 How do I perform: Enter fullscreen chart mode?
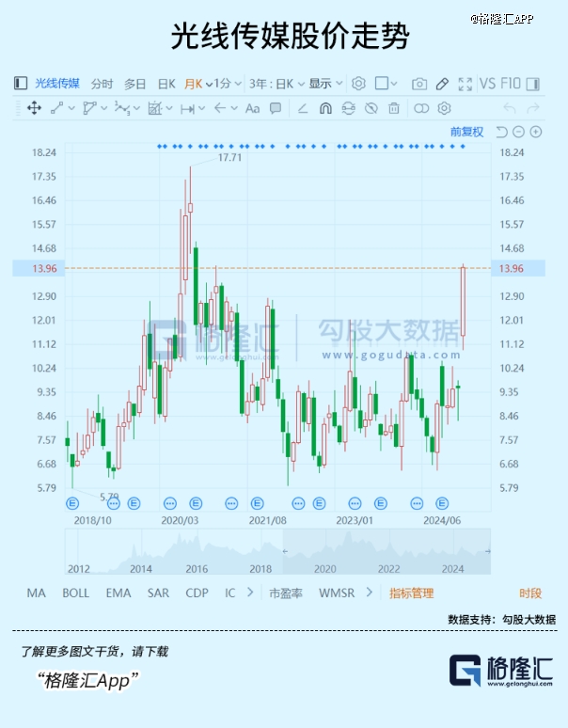[465, 84]
